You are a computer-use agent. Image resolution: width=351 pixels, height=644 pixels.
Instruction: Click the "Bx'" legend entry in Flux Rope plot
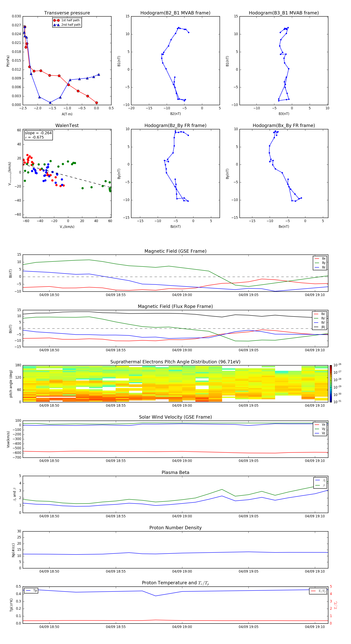[320, 314]
